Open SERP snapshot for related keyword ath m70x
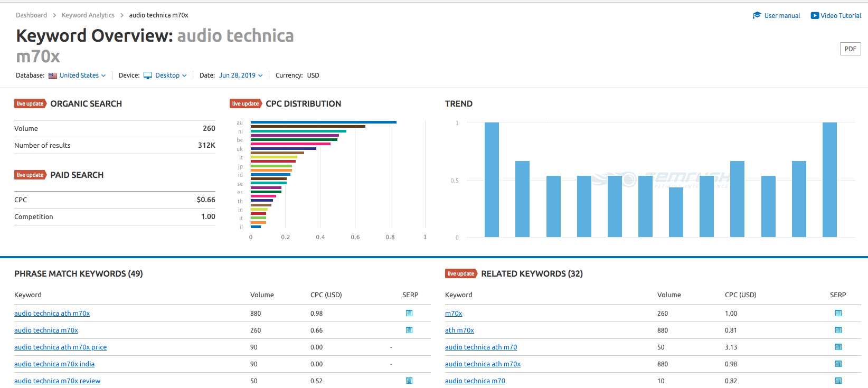Image resolution: width=868 pixels, height=388 pixels. tap(838, 330)
